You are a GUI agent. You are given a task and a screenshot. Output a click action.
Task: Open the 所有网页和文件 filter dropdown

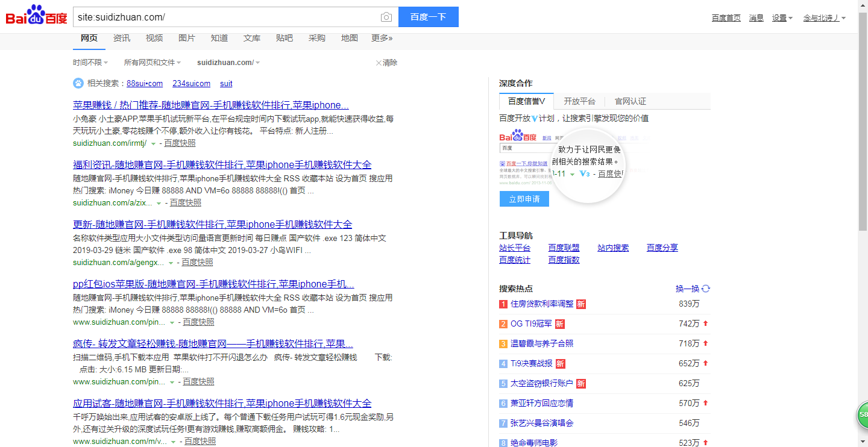click(152, 63)
